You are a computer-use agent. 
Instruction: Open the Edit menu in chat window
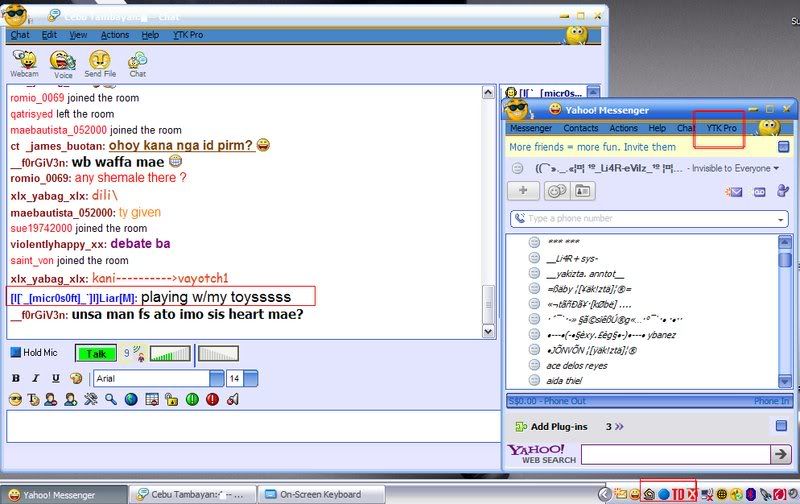[49, 35]
